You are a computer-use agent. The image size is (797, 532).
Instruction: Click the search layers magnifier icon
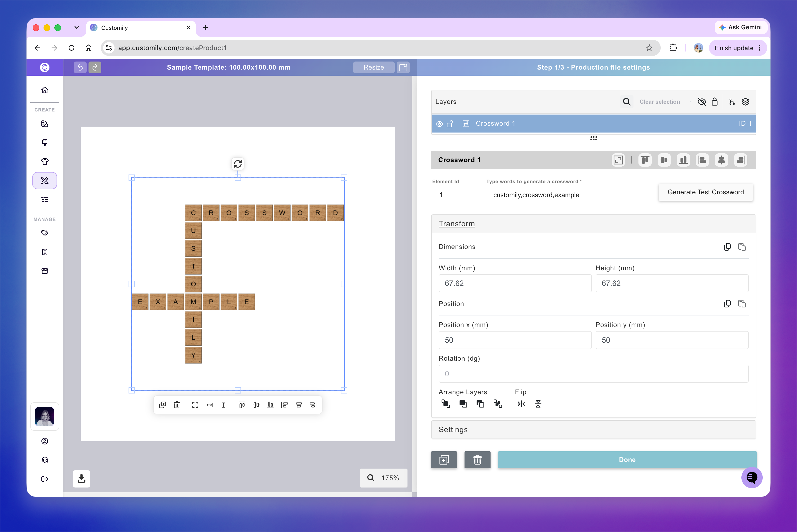tap(627, 102)
